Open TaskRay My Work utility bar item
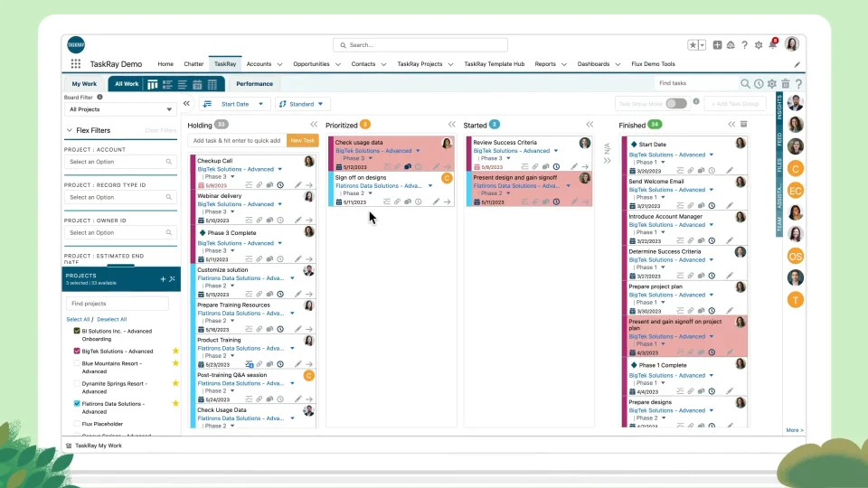The width and height of the screenshot is (868, 488). coord(93,446)
